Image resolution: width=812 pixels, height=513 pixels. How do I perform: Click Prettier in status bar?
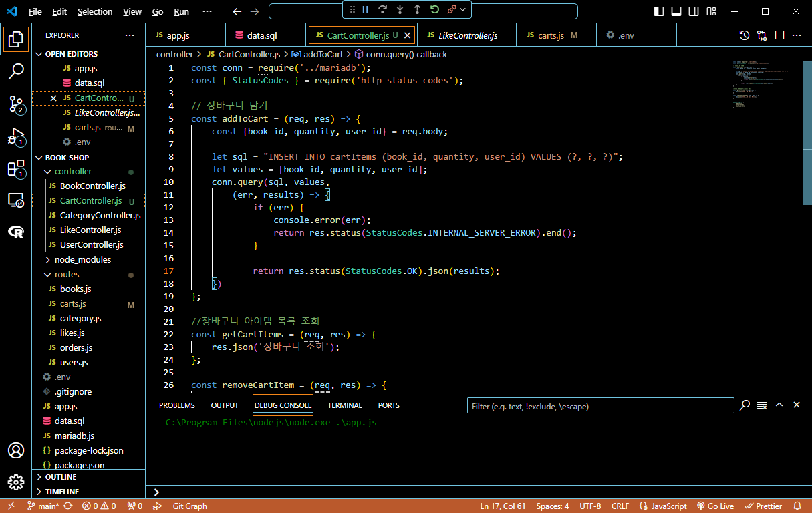(x=763, y=506)
